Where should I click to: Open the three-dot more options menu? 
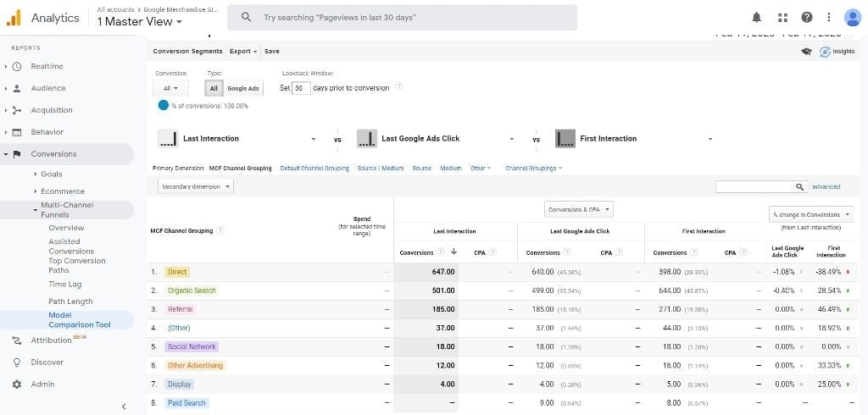[x=829, y=18]
